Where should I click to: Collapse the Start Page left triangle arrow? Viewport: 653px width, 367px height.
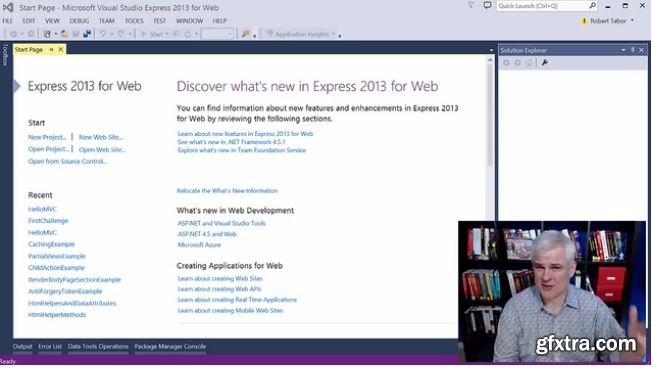click(17, 86)
